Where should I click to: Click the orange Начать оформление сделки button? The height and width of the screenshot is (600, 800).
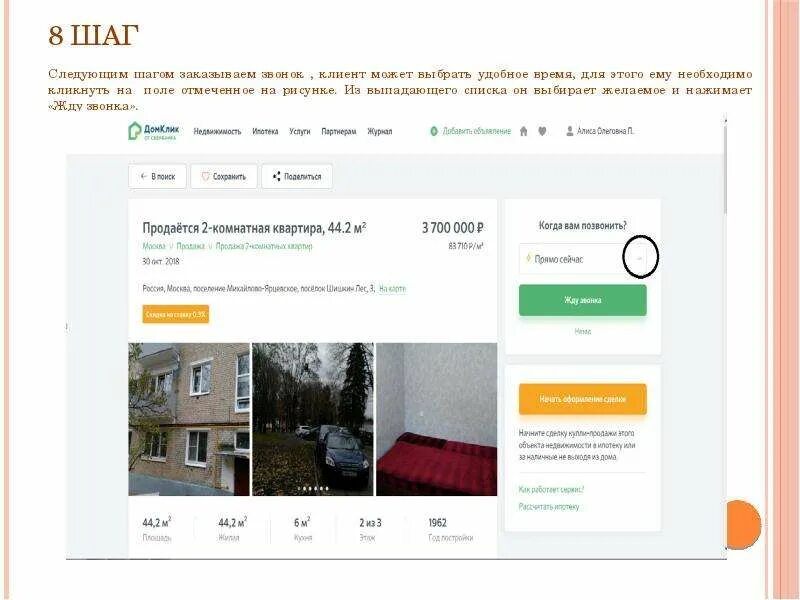point(583,399)
